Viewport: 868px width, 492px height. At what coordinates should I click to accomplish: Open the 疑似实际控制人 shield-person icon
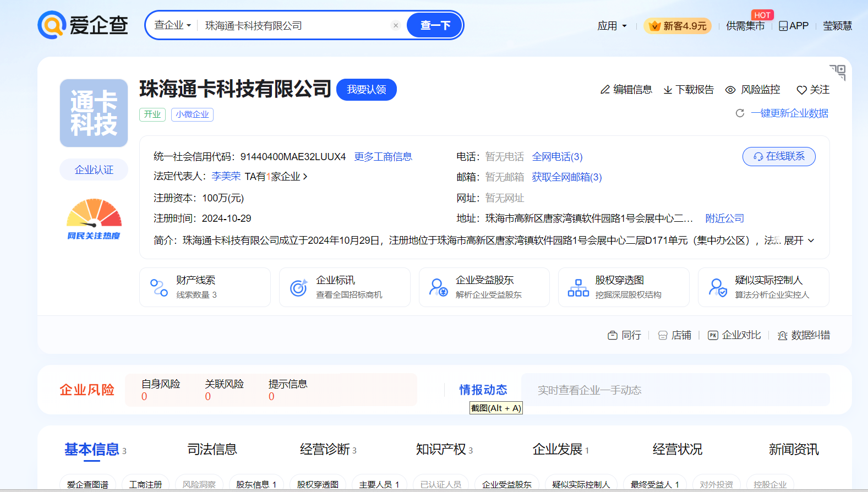coord(718,287)
